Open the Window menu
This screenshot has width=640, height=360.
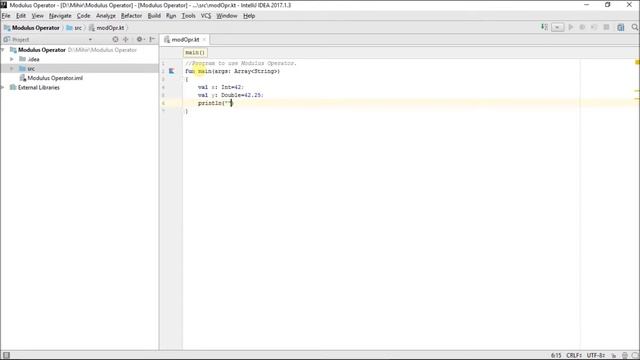point(227,16)
